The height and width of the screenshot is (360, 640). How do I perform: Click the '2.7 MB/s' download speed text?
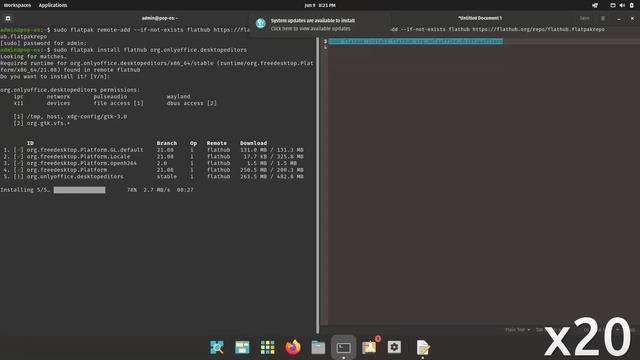157,190
